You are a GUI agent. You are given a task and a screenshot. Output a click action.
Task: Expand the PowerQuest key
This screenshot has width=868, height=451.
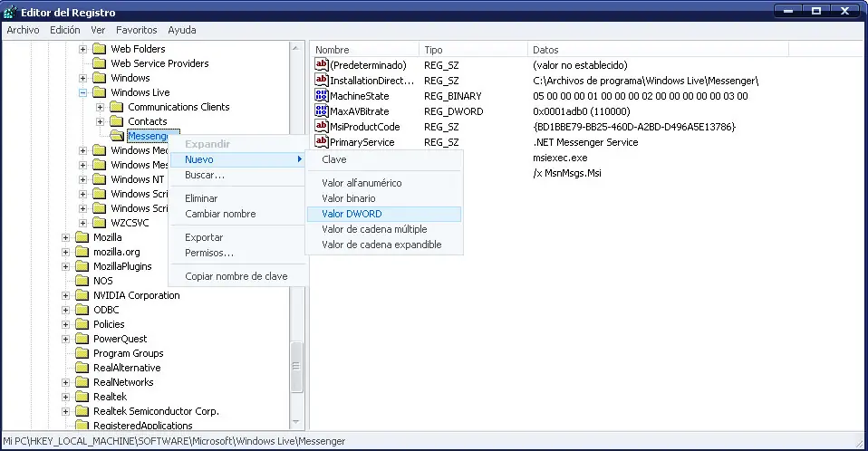65,339
